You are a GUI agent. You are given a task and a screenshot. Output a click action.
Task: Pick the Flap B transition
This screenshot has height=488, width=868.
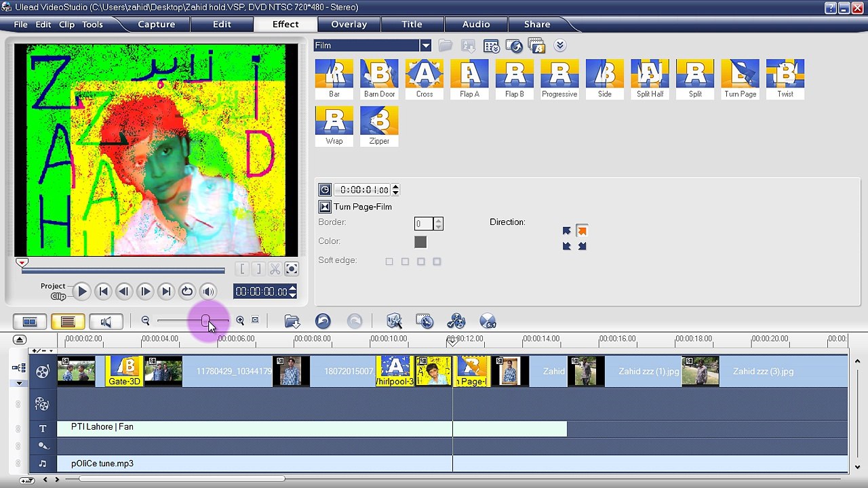point(514,79)
